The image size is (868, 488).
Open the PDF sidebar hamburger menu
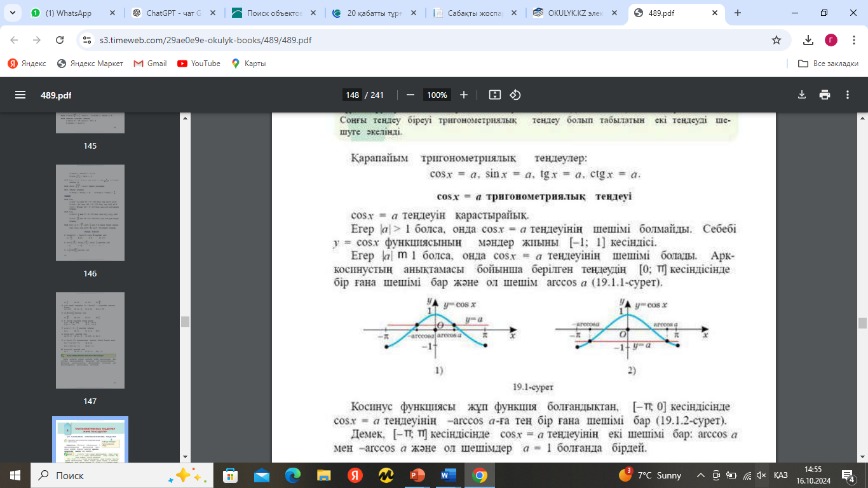(x=20, y=95)
